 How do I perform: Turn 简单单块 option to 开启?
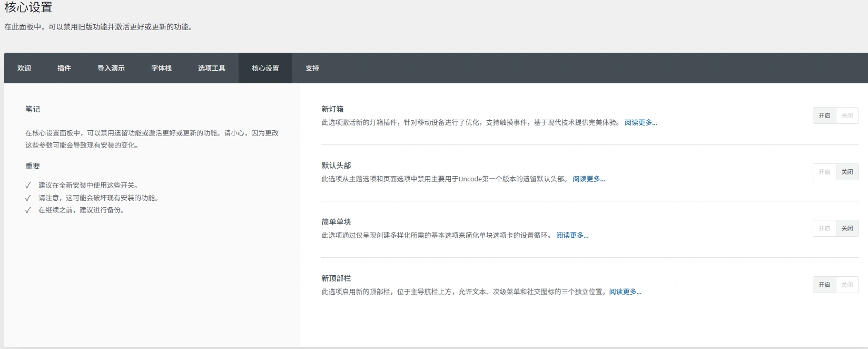[x=824, y=228]
